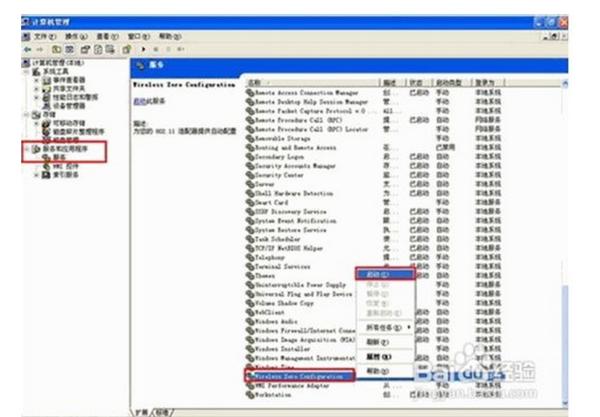
Task: Click the vertical scrollbar thumb in the services list
Action: 565,342
